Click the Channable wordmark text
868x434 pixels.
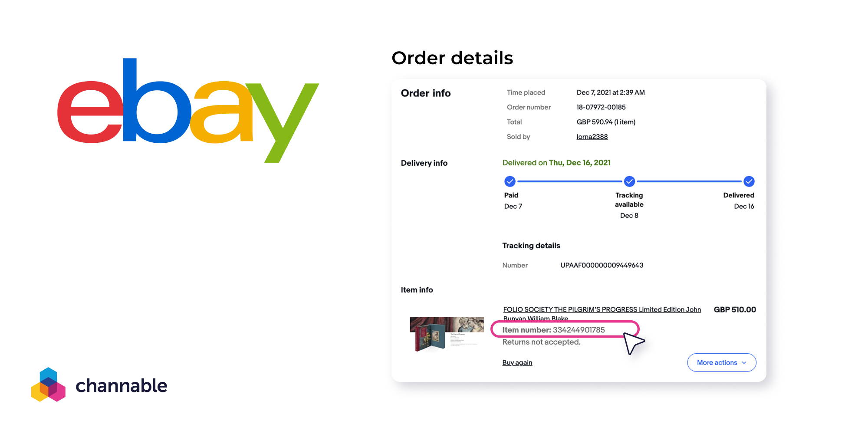point(122,385)
